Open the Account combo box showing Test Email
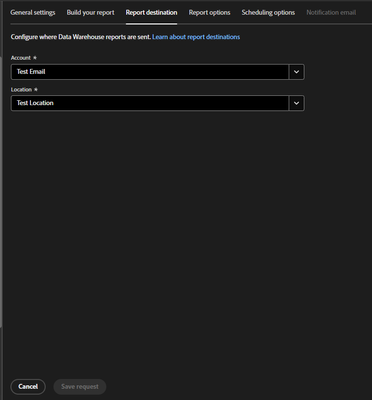Screen dimensions: 372x400 (158, 72)
